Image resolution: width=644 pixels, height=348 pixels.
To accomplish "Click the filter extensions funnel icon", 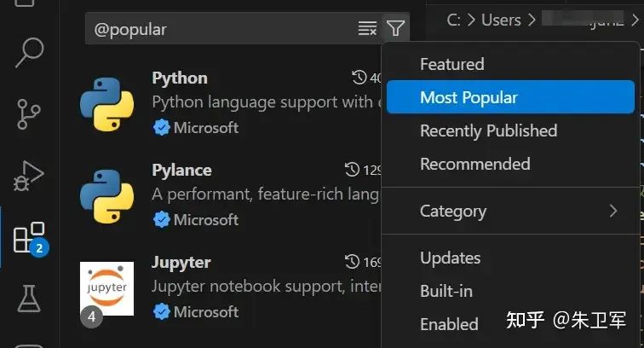I will point(395,28).
